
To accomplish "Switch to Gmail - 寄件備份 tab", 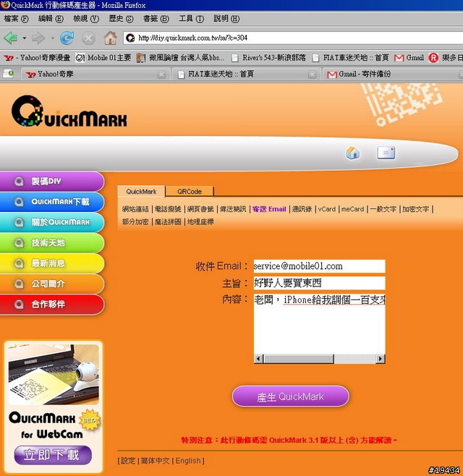I will (x=392, y=74).
